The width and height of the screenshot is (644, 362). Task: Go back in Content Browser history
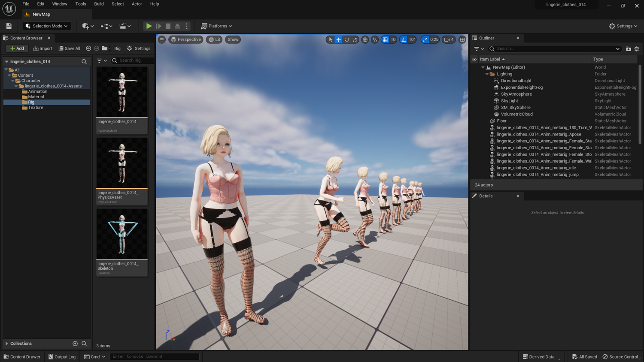click(88, 48)
